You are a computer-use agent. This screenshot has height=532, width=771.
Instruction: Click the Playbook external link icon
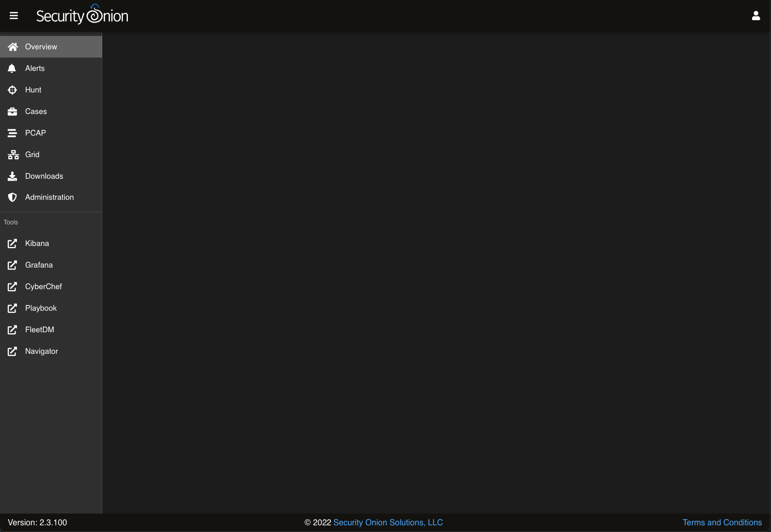point(12,308)
